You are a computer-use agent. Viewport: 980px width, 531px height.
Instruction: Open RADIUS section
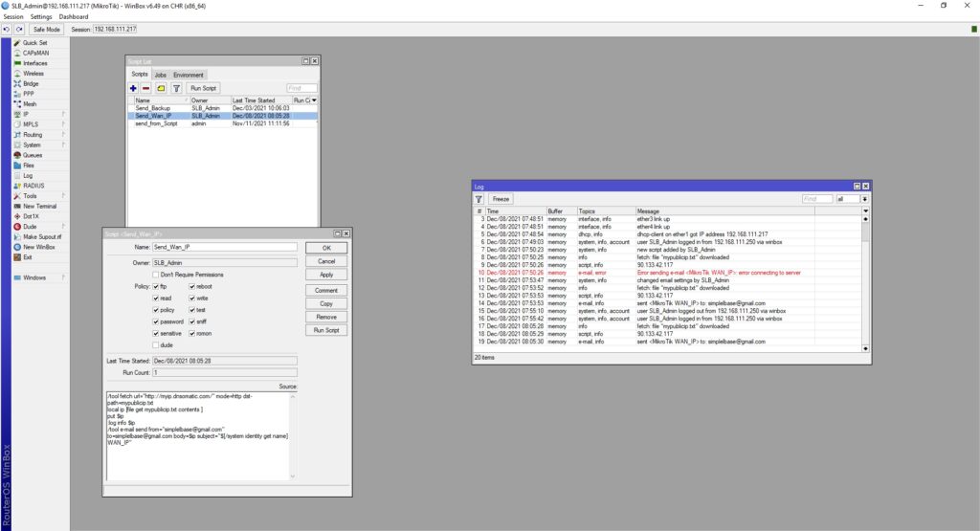point(33,186)
